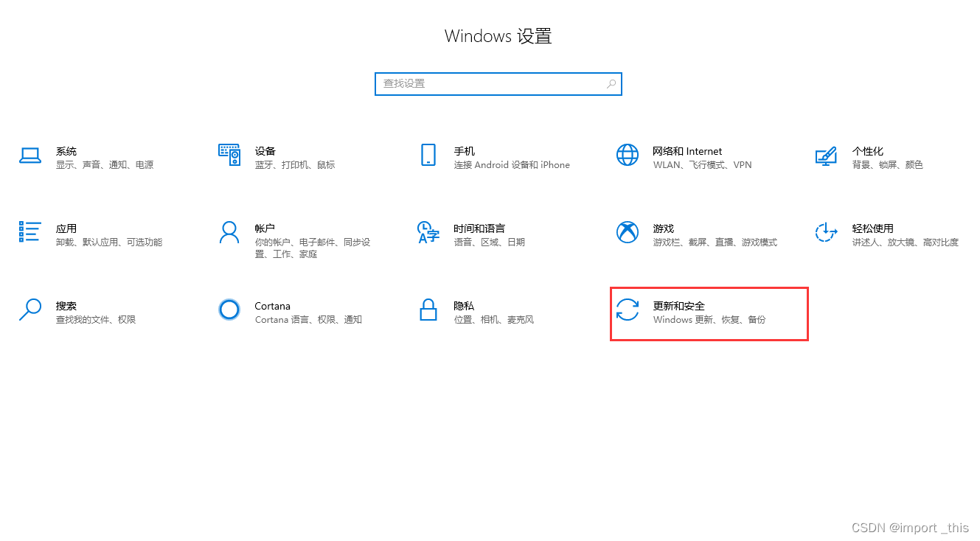The width and height of the screenshot is (980, 541).
Task: Click text Windows 更新、恢复、备份
Action: [709, 320]
